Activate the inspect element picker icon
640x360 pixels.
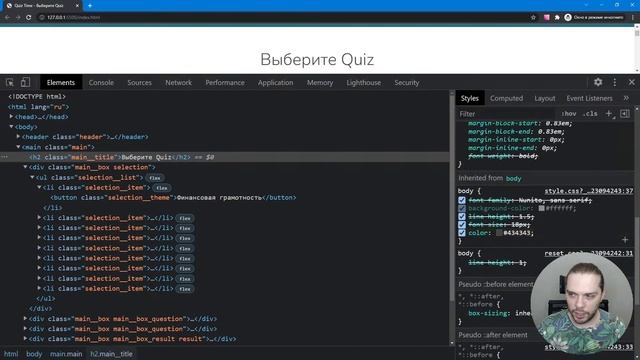pos(10,82)
